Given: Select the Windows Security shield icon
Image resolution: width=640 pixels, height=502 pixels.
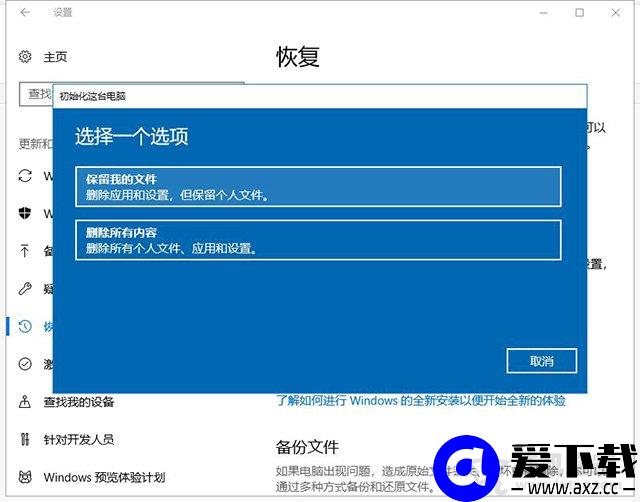Looking at the screenshot, I should point(25,213).
